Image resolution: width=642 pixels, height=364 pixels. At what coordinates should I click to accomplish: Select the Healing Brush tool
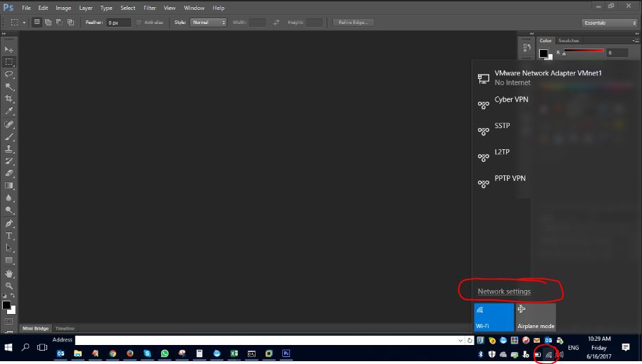coord(9,124)
